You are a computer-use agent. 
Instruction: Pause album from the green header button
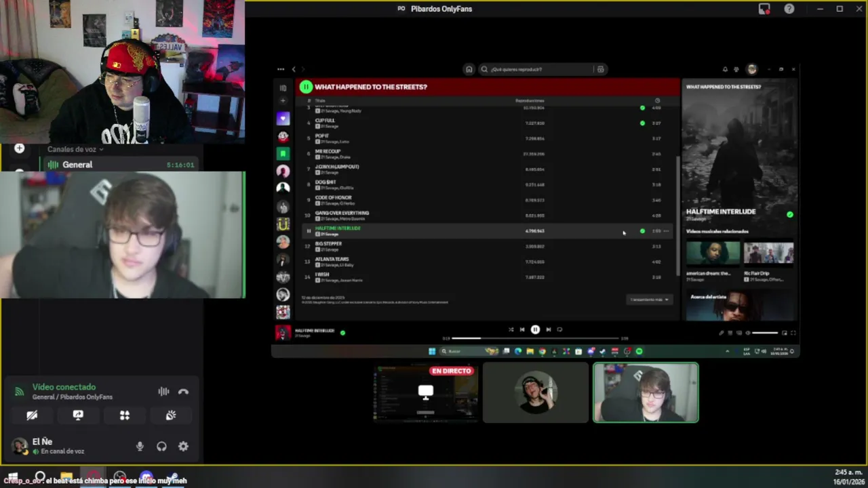click(306, 87)
